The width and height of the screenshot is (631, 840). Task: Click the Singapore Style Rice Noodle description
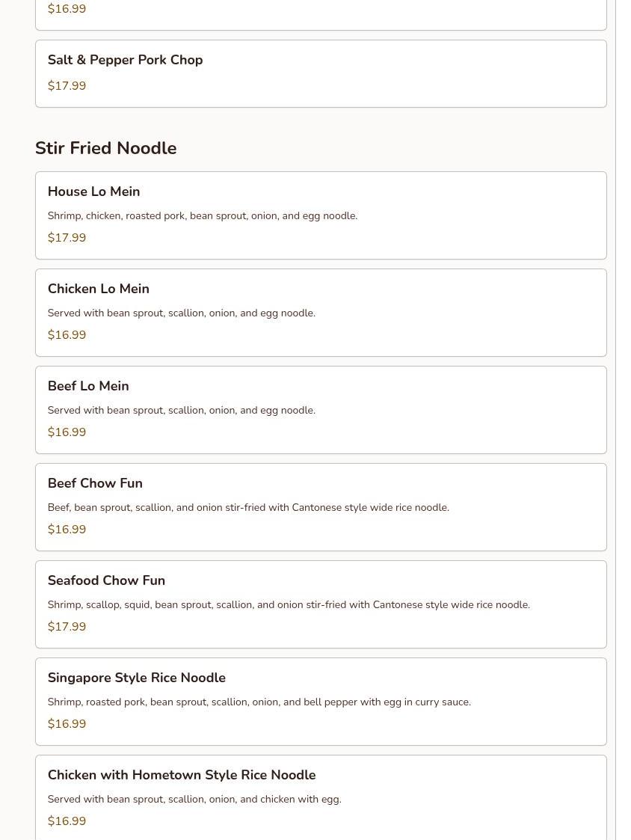click(259, 702)
